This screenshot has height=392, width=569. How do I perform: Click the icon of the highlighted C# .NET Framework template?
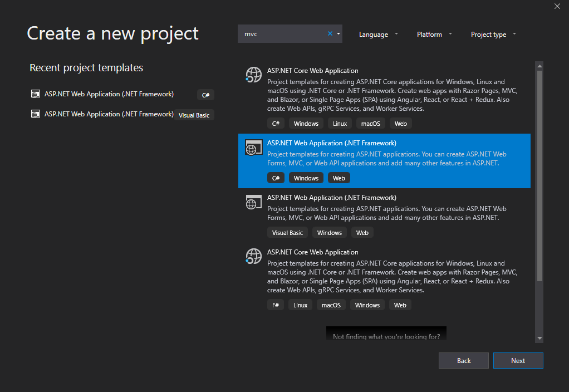[x=253, y=148]
